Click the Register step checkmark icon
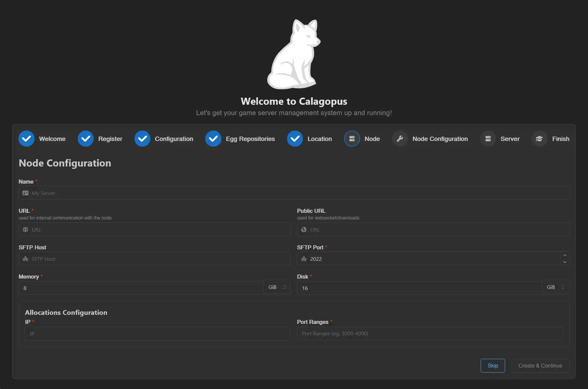 pos(86,139)
